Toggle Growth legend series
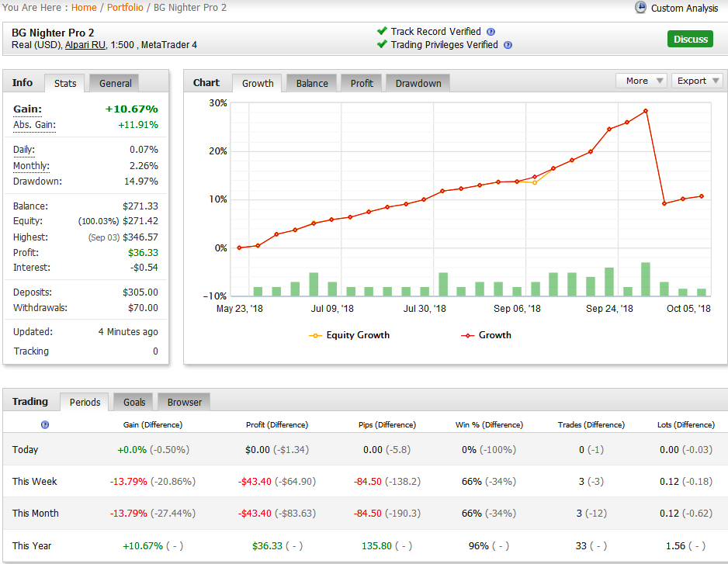The height and width of the screenshot is (564, 728). (486, 335)
